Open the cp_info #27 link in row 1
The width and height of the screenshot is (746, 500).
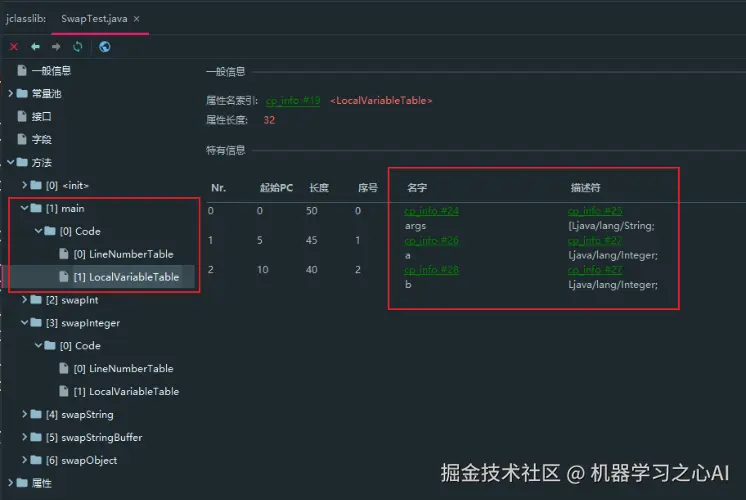[595, 240]
